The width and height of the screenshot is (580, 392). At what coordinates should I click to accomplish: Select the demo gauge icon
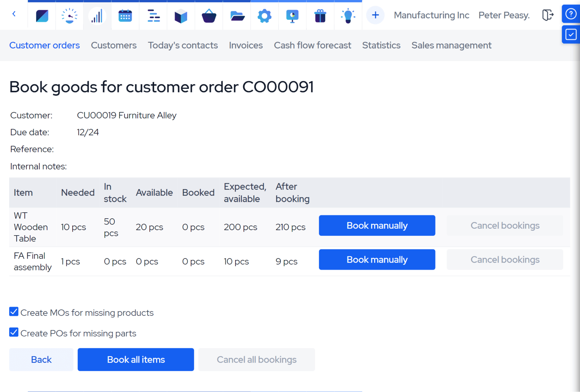69,15
